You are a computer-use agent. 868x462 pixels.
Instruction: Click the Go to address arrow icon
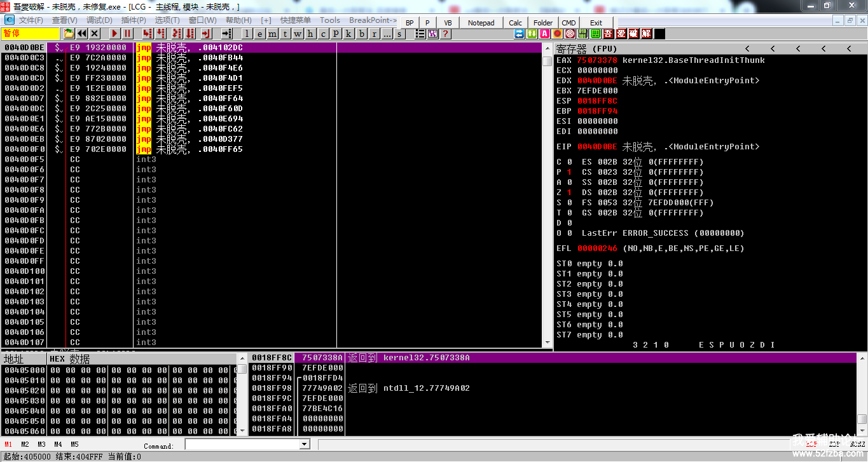click(226, 34)
